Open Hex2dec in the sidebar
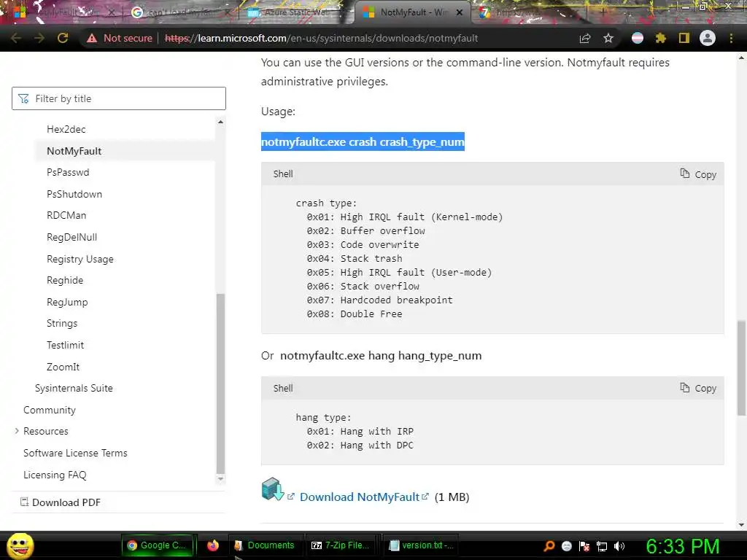The width and height of the screenshot is (747, 560). pyautogui.click(x=66, y=129)
